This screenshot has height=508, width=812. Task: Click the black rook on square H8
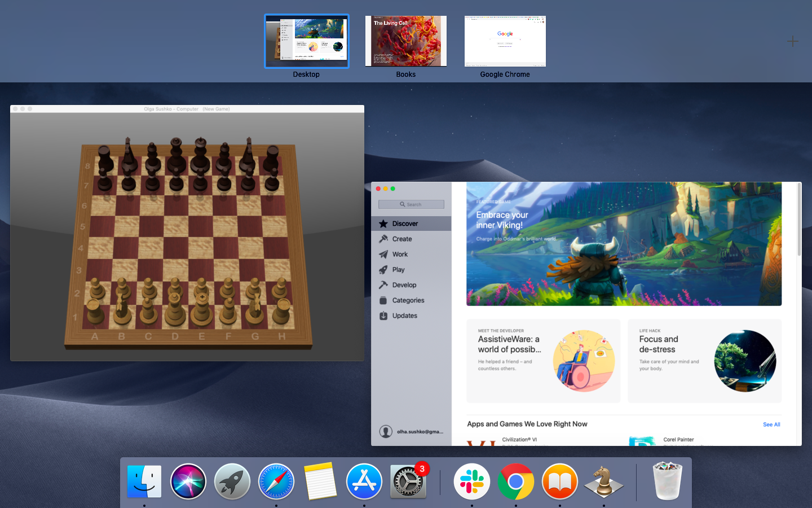[272, 159]
